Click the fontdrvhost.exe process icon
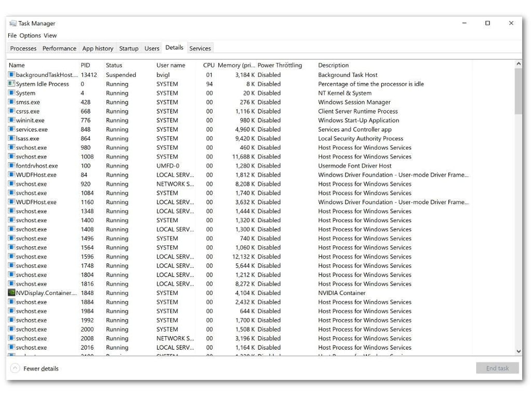This screenshot has width=532, height=396. [x=11, y=165]
